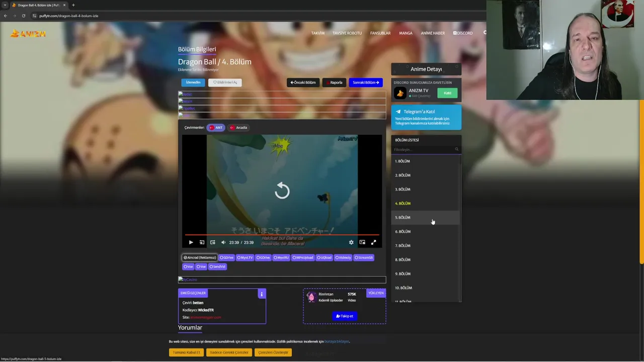Image resolution: width=644 pixels, height=362 pixels.
Task: Click the forward 10 seconds icon
Action: tap(212, 242)
